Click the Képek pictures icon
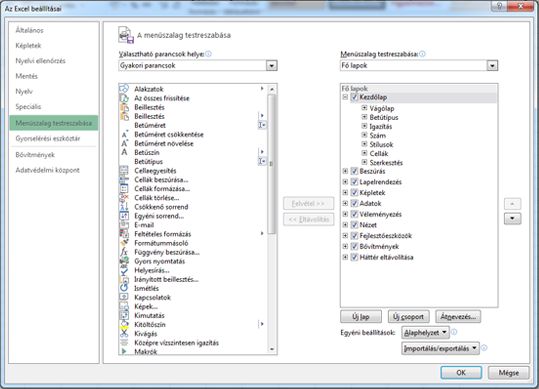This screenshot has height=389, width=539. coord(124,307)
